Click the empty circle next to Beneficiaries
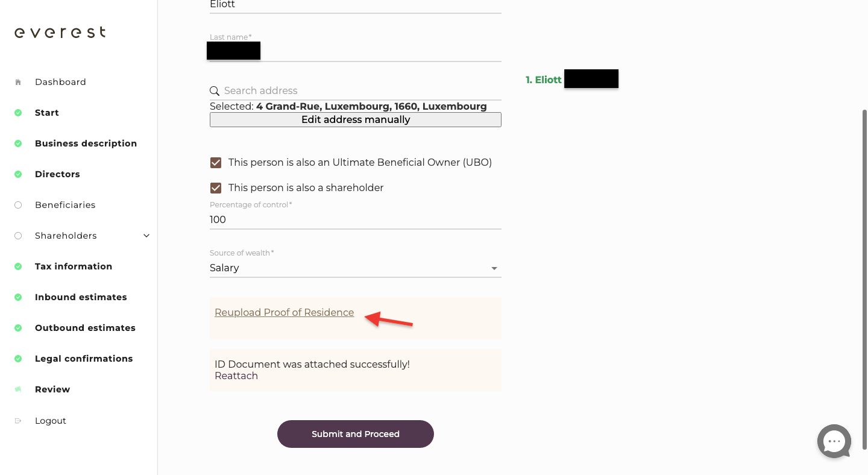868x475 pixels. [17, 204]
